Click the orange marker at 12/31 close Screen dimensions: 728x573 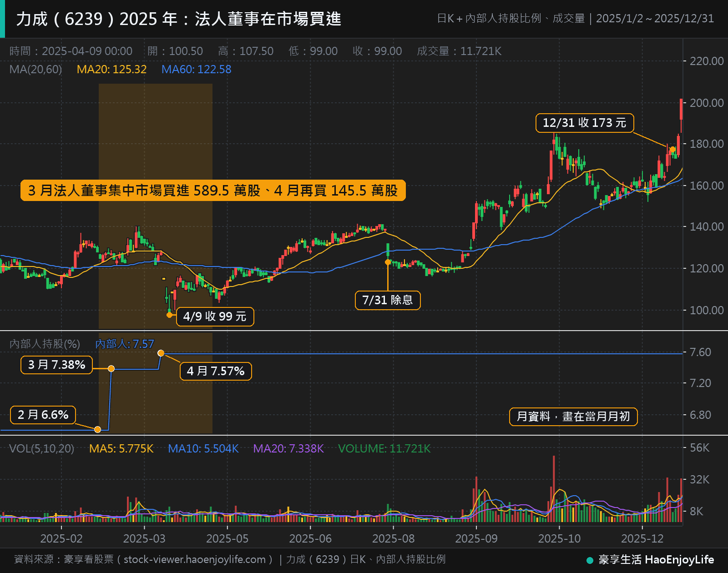point(672,149)
